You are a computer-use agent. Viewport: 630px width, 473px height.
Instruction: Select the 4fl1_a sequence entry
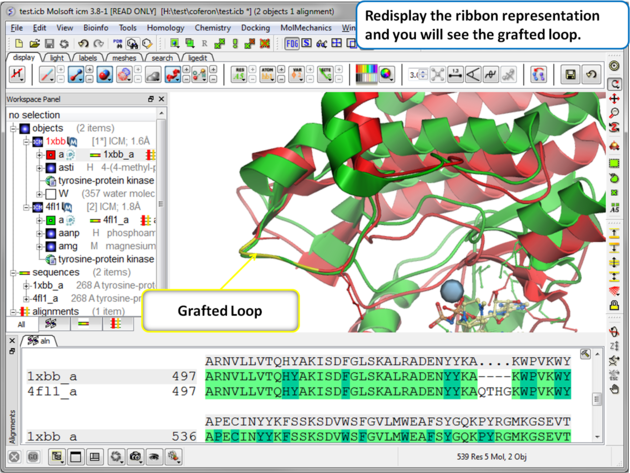pos(45,298)
